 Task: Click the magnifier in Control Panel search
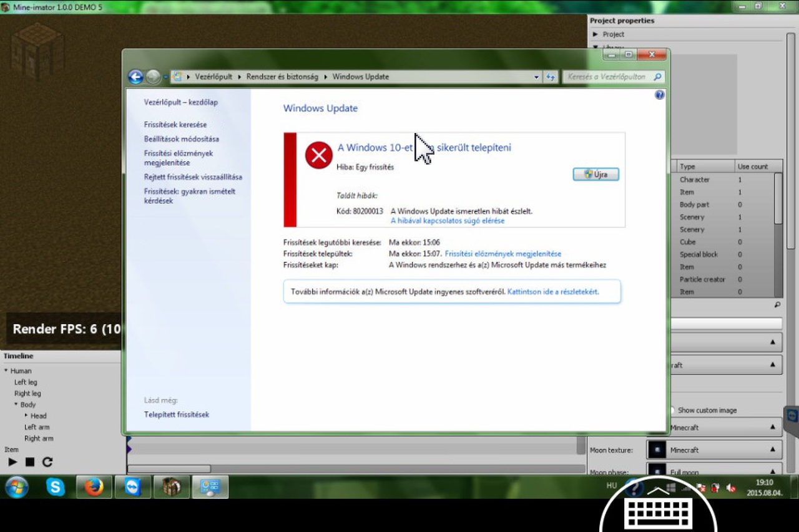[657, 77]
